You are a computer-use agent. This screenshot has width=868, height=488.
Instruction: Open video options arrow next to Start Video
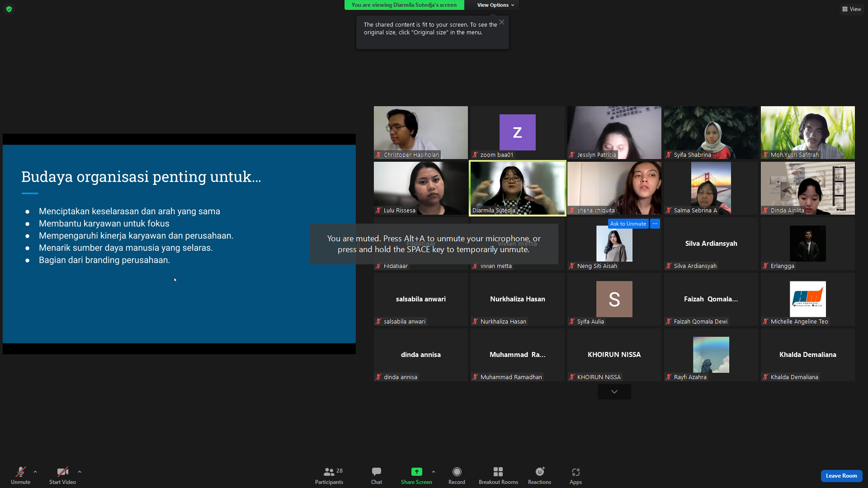pos(80,472)
